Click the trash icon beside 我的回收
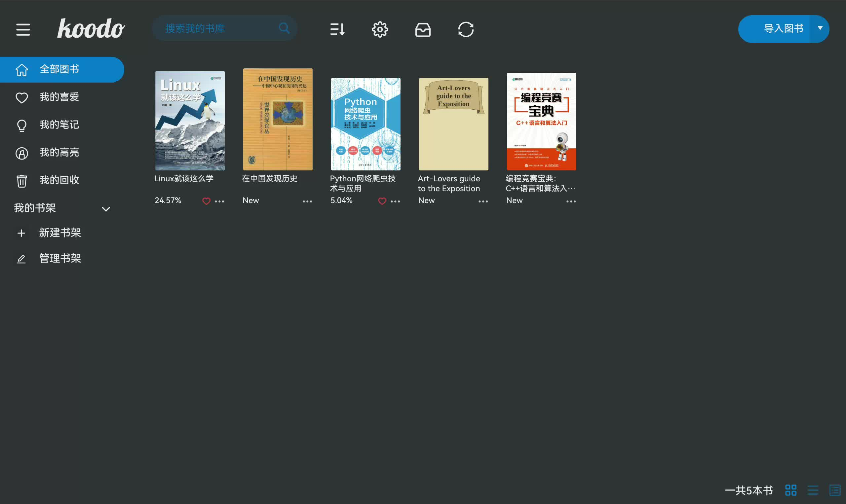846x504 pixels. pos(22,181)
